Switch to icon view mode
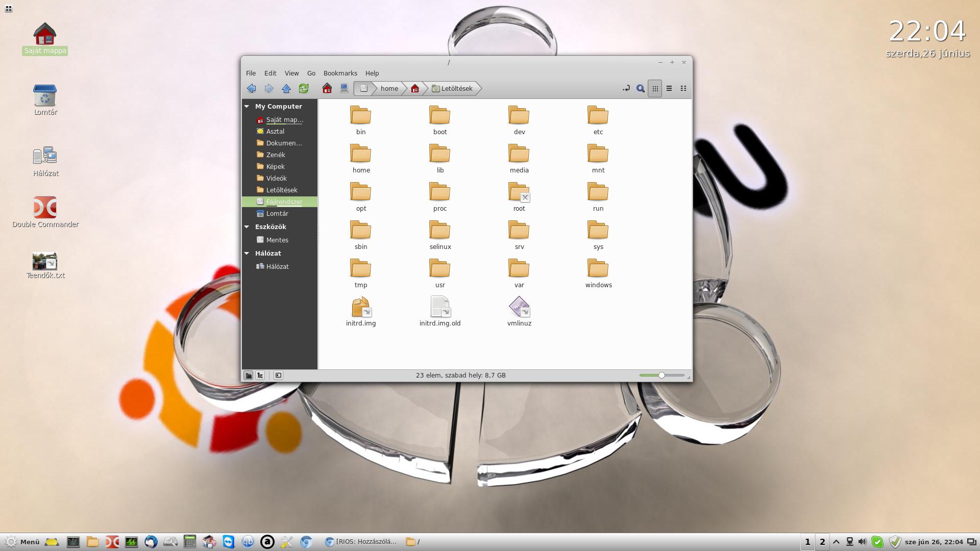 [x=655, y=89]
